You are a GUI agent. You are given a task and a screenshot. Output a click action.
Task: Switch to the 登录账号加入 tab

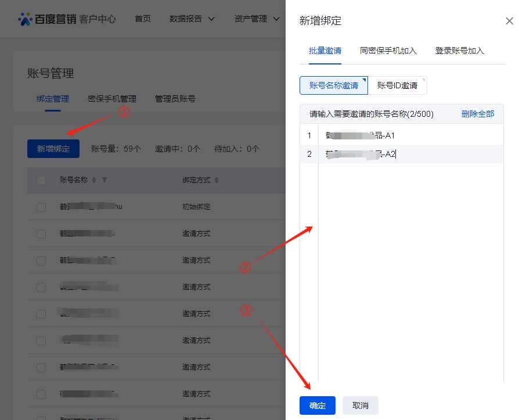tap(459, 51)
